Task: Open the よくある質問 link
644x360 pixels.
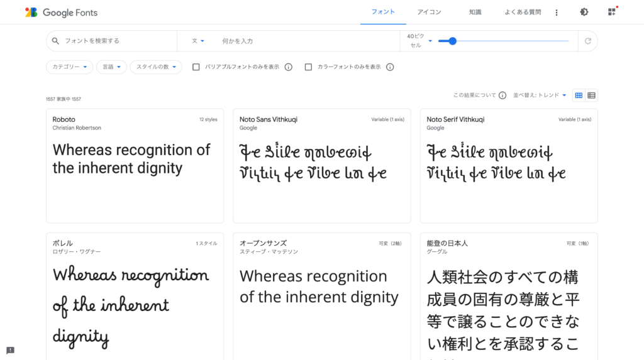Action: point(522,12)
